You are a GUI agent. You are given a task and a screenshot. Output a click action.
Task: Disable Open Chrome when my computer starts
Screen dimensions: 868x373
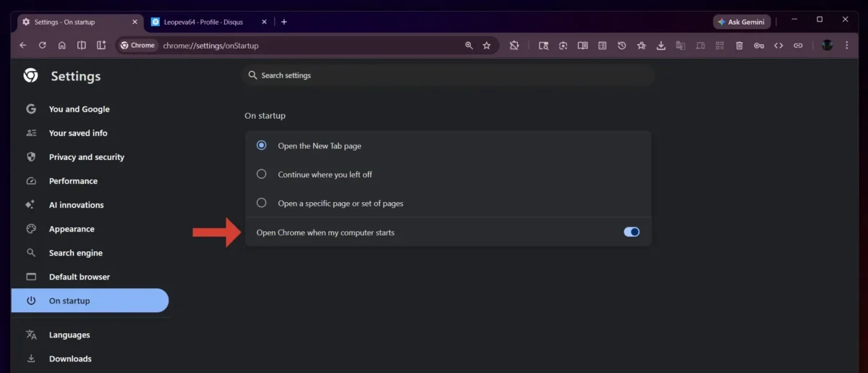[631, 232]
